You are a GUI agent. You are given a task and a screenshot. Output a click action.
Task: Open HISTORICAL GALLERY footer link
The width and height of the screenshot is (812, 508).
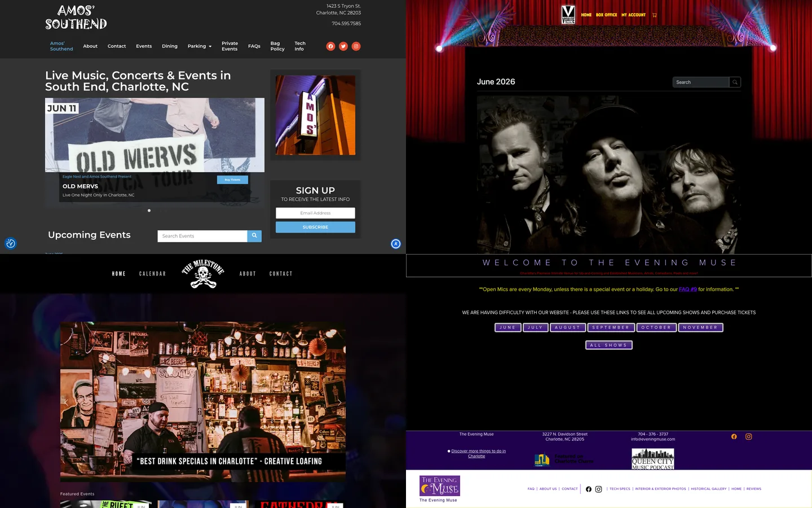pos(709,489)
